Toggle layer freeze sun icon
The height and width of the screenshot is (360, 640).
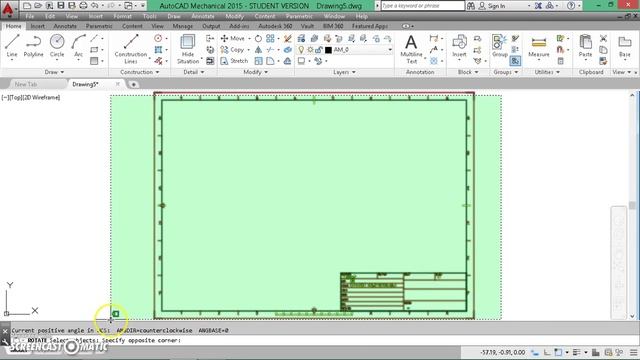(x=310, y=50)
